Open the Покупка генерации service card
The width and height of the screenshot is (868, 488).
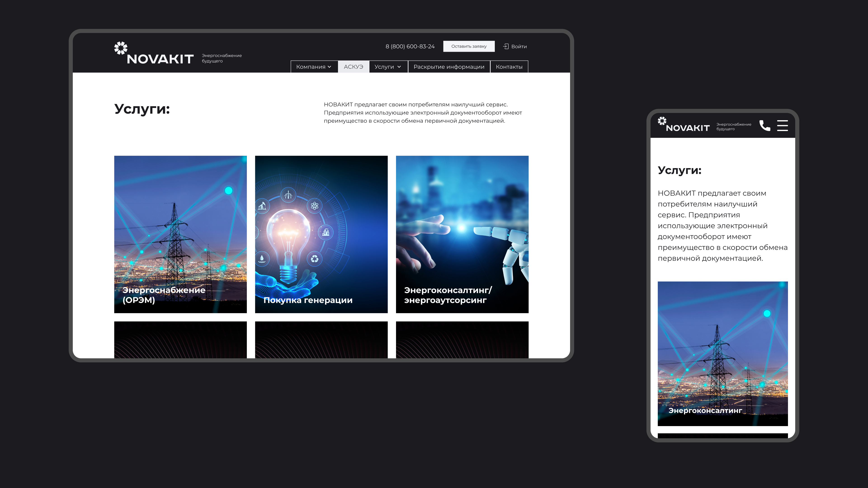tap(321, 234)
